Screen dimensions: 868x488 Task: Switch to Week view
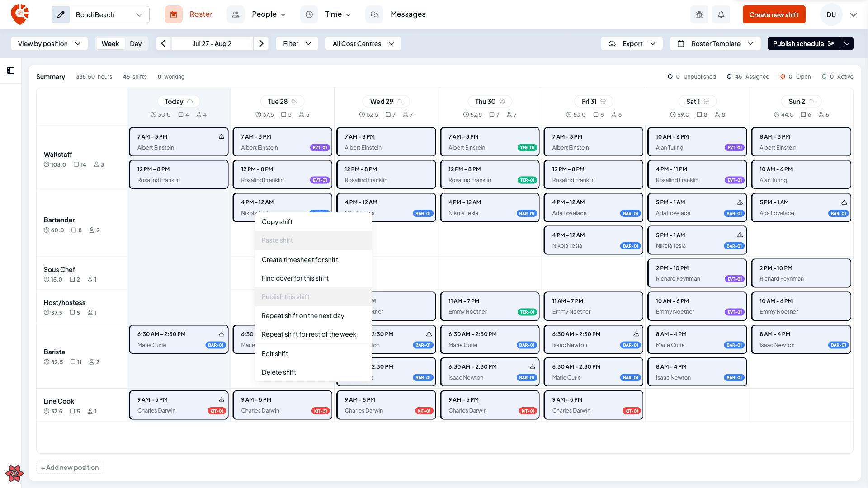tap(110, 43)
